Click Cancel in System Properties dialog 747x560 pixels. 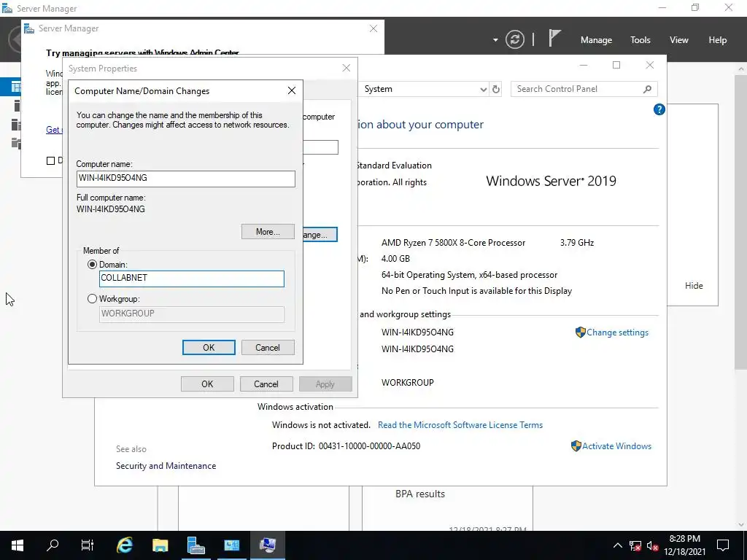tap(266, 384)
